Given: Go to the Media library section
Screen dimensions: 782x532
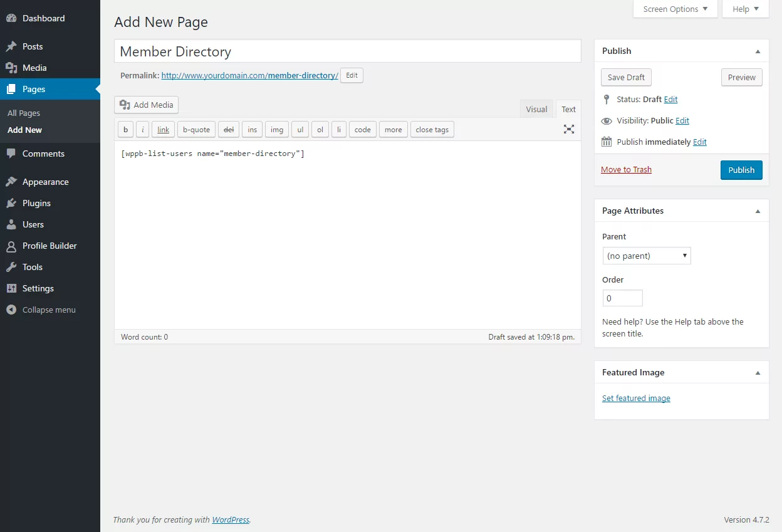Looking at the screenshot, I should 34,68.
